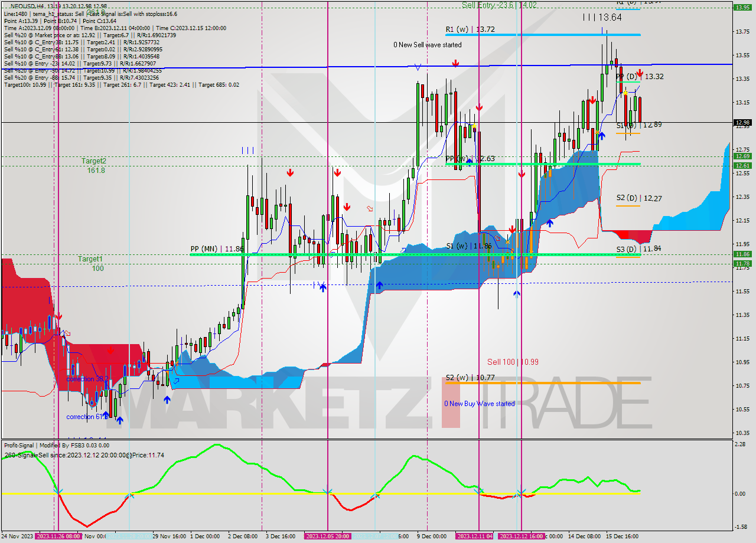Click the Sell Entry -23.6 label
756x543 pixels.
tap(499, 5)
